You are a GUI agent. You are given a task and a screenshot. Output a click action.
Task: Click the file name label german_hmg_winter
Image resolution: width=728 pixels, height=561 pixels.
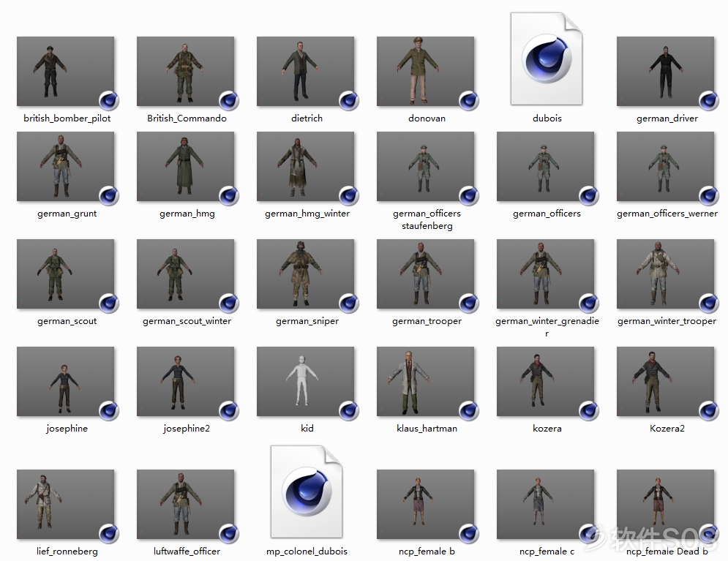pos(307,214)
